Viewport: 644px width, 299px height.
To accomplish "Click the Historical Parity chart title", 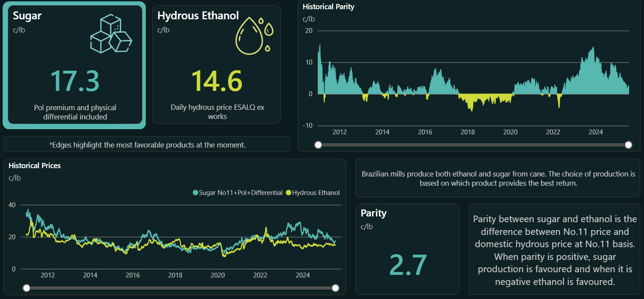I will (x=328, y=7).
